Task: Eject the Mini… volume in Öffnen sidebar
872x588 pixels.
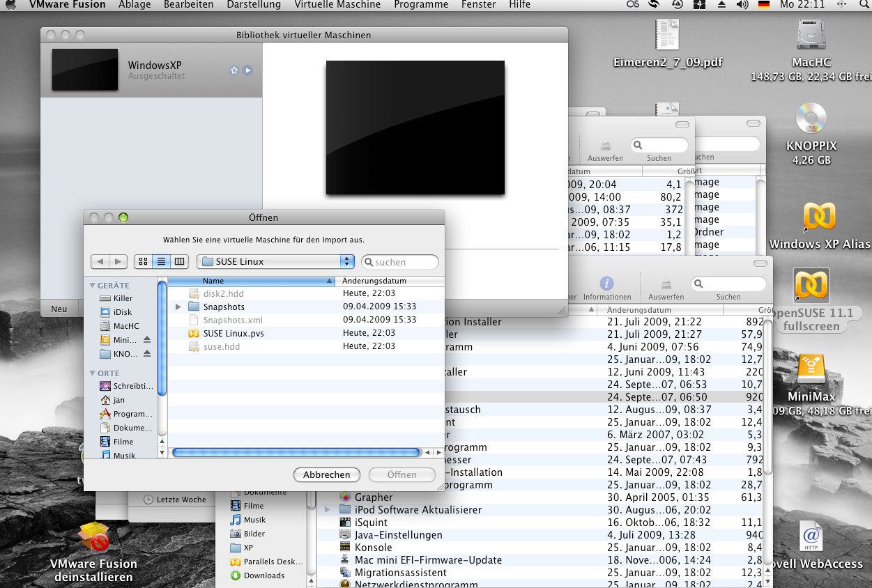Action: [x=147, y=340]
